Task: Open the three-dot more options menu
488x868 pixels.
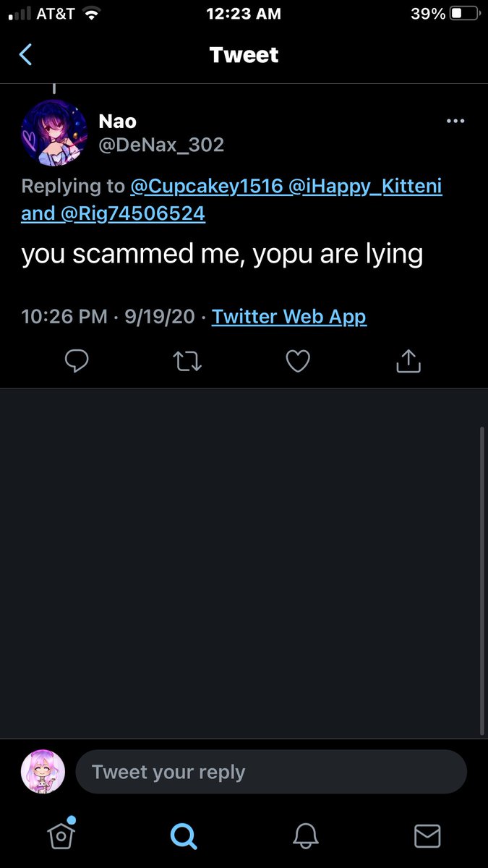Action: 455,121
